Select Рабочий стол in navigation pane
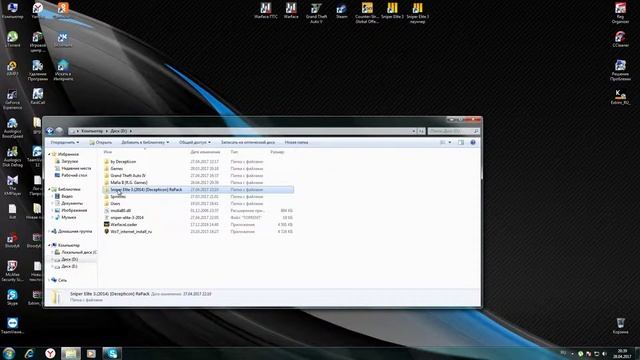Viewport: 640px width, 360px height. [74, 176]
